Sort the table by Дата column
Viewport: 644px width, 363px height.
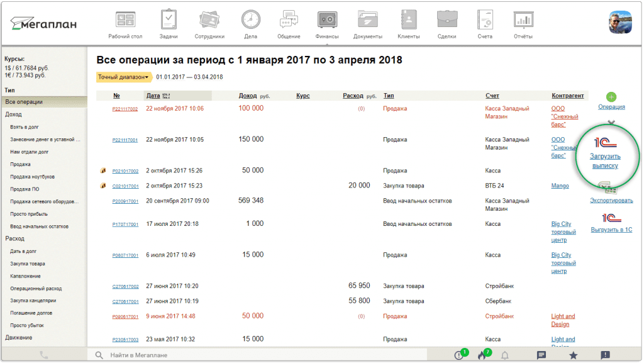[153, 96]
